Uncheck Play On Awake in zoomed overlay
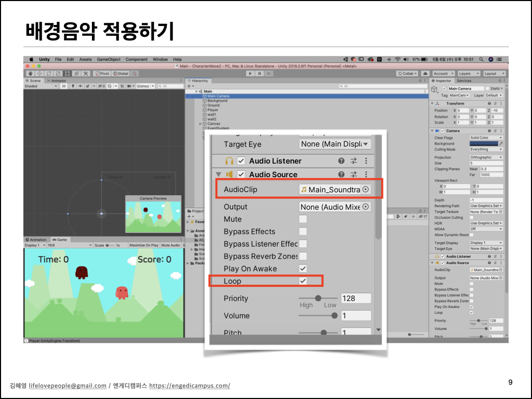The width and height of the screenshot is (532, 399). (x=303, y=269)
